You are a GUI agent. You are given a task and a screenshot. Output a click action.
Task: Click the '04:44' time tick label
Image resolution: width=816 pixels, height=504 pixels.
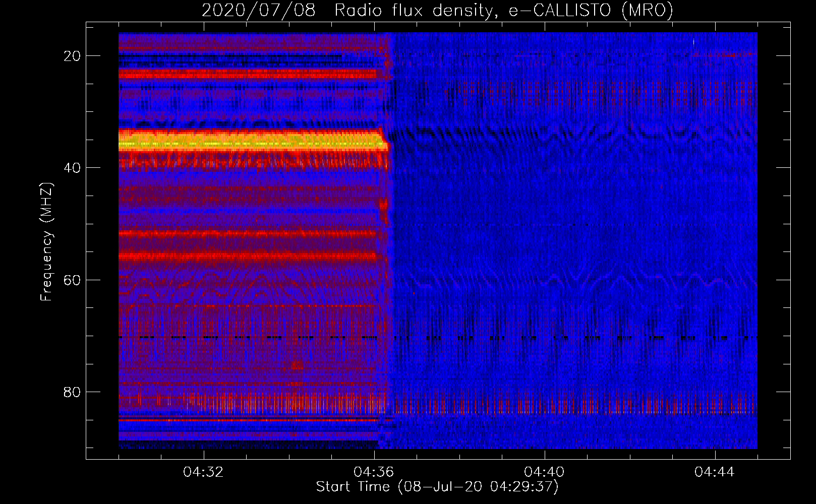pos(715,472)
